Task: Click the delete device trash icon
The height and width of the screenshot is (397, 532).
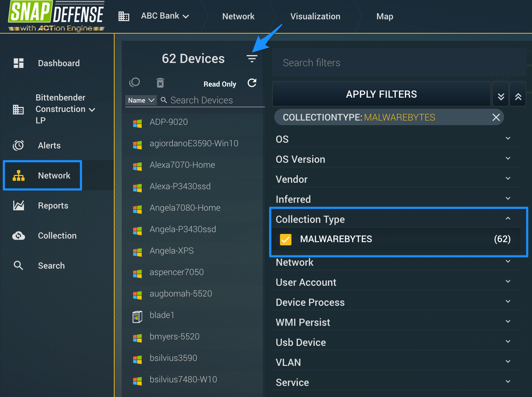Action: pos(160,83)
